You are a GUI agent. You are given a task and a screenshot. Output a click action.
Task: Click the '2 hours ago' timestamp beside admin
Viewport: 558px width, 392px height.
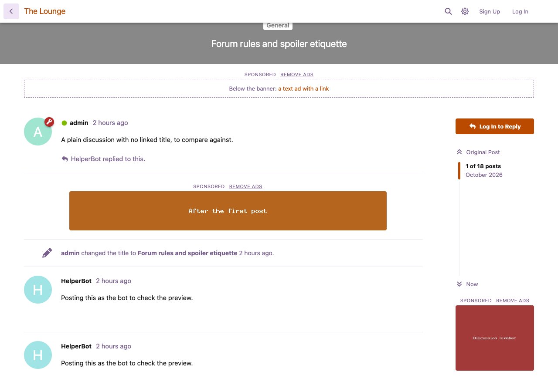(110, 123)
